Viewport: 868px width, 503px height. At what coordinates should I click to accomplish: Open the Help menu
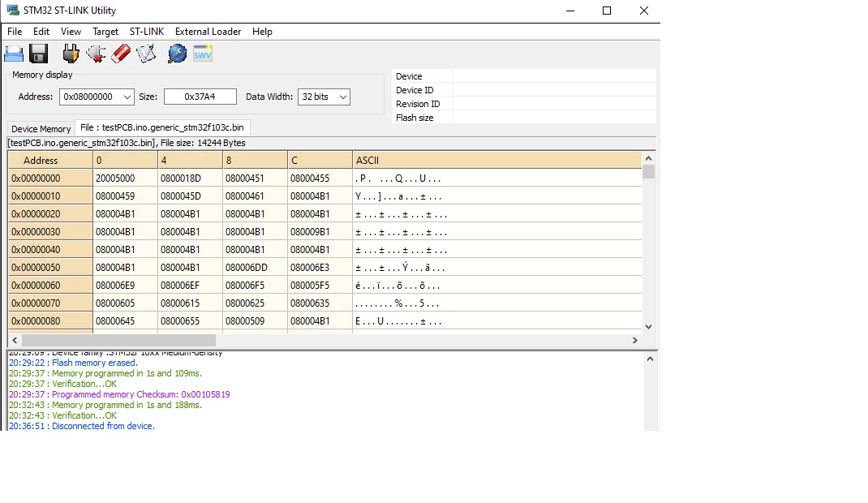[262, 32]
